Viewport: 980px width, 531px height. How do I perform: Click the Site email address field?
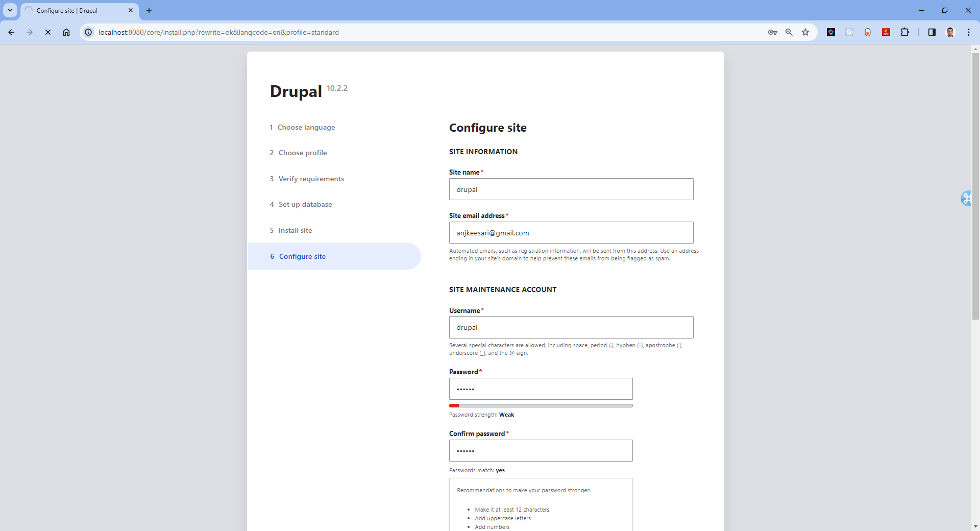[571, 233]
